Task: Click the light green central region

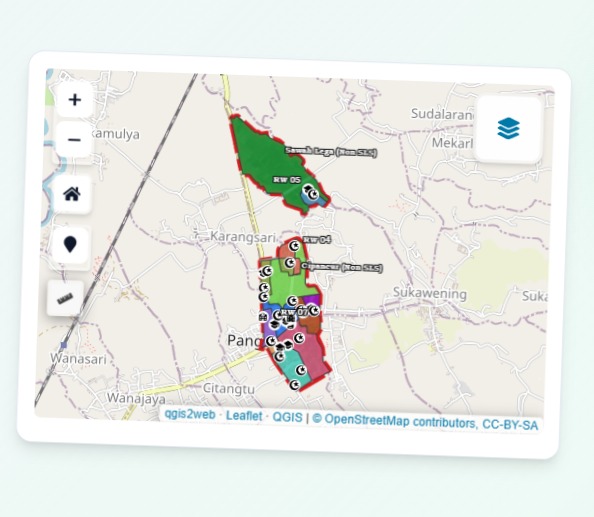Action: [x=290, y=282]
